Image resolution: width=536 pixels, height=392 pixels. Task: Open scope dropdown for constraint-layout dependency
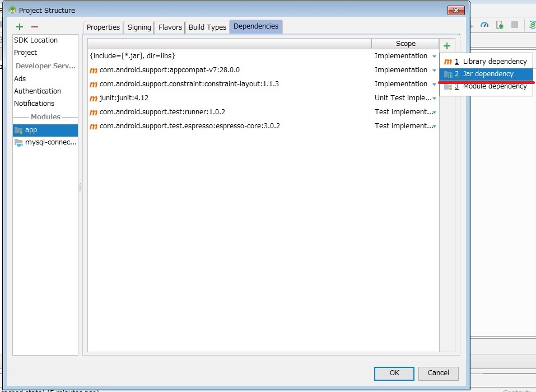pyautogui.click(x=434, y=85)
